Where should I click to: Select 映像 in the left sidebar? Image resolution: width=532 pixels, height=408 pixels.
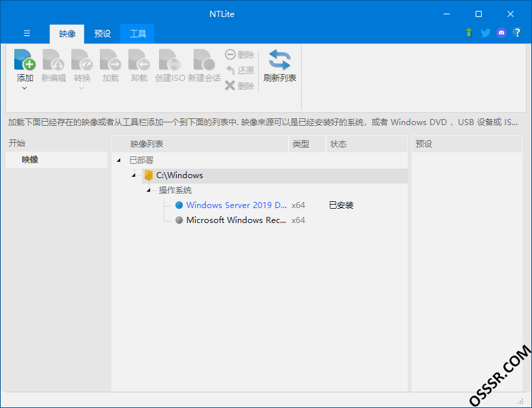pyautogui.click(x=56, y=160)
